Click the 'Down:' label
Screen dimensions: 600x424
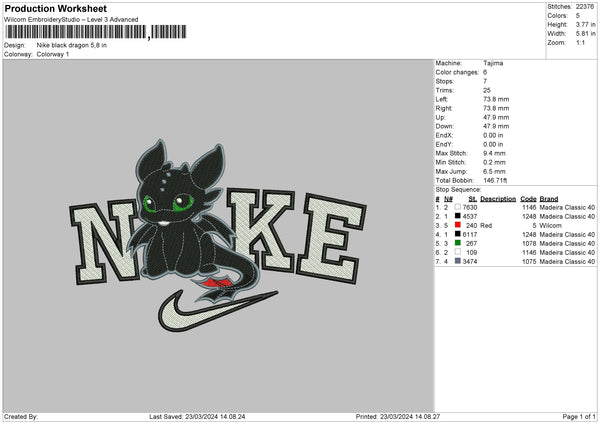445,126
